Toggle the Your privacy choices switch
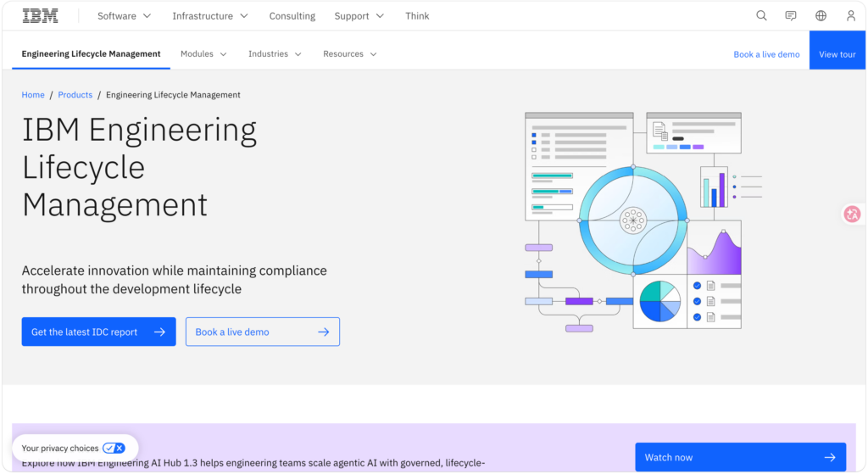This screenshot has height=474, width=868. 114,448
